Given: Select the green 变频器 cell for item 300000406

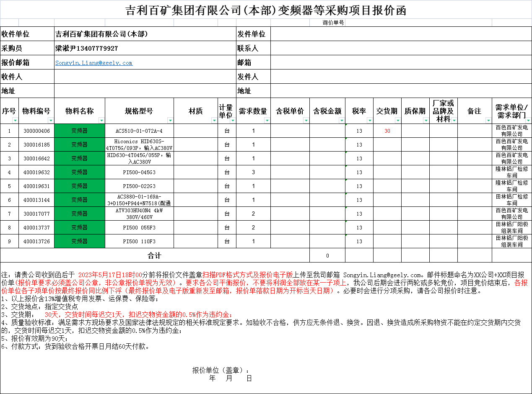Looking at the screenshot, I should (80, 131).
